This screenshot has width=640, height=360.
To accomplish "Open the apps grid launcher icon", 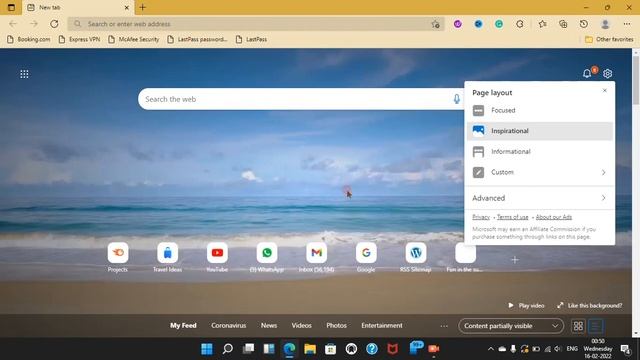I will (x=24, y=74).
